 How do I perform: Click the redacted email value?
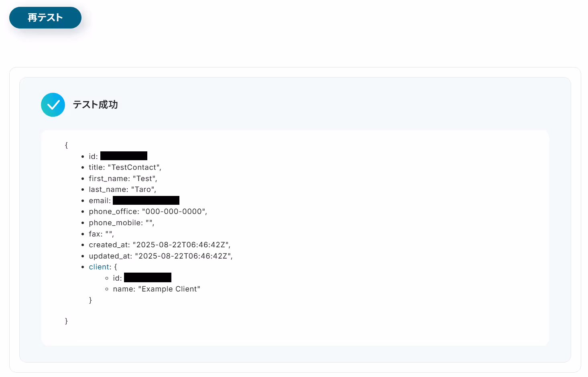[x=146, y=200]
